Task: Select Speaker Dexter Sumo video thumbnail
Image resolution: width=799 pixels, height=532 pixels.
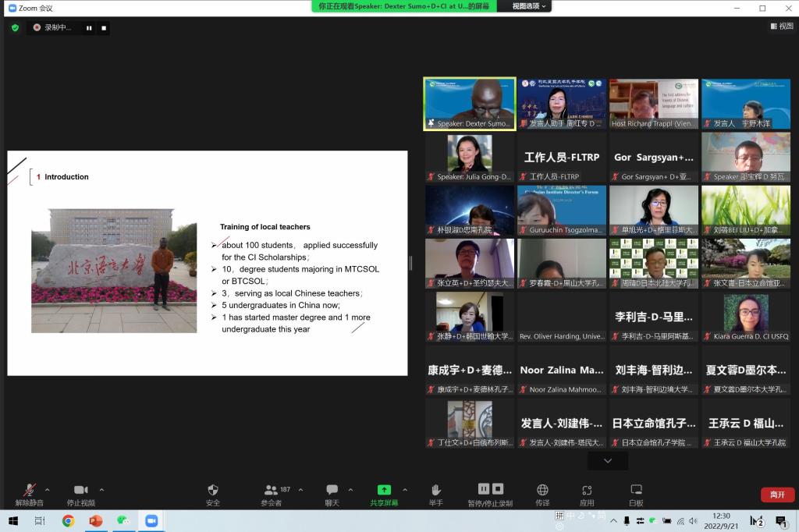Action: tap(469, 103)
